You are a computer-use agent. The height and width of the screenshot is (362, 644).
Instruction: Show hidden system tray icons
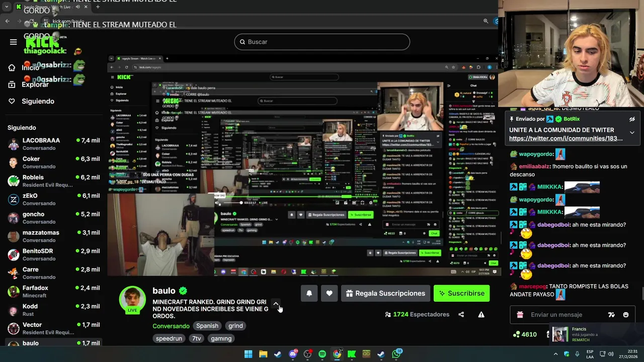click(x=555, y=354)
